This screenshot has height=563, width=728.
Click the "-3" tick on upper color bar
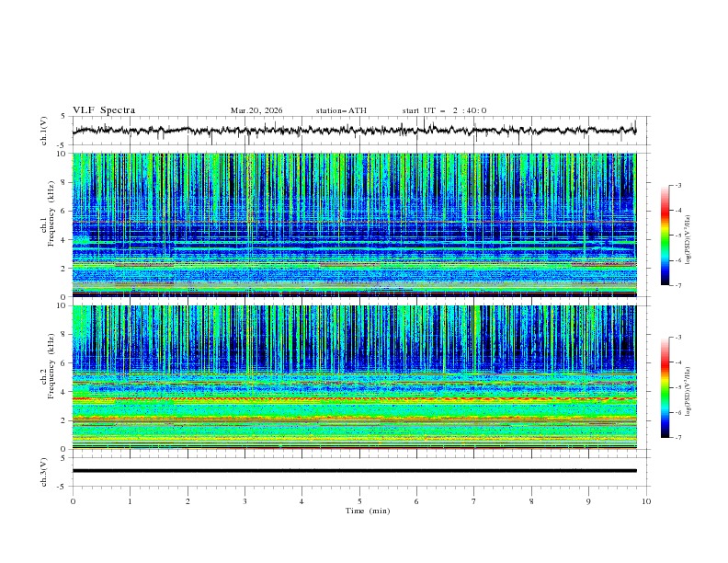[x=678, y=185]
